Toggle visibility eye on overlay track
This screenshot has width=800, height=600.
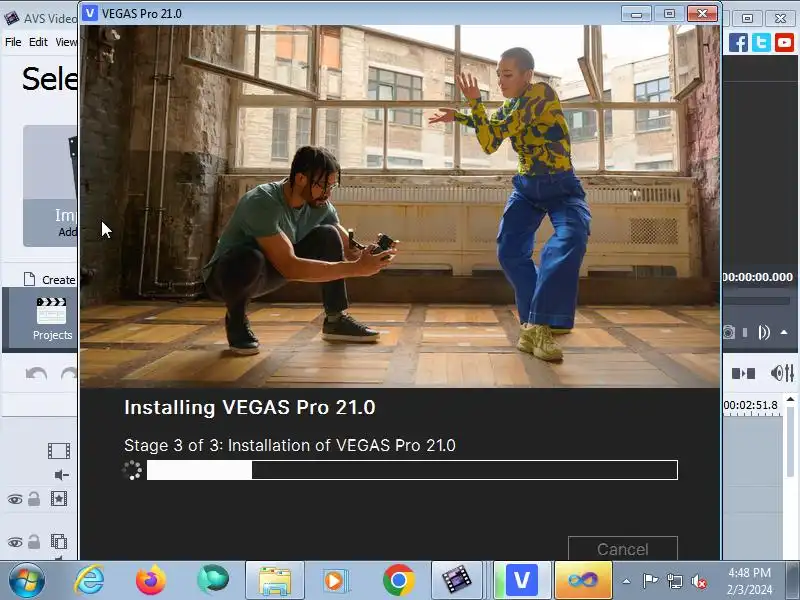tap(15, 542)
